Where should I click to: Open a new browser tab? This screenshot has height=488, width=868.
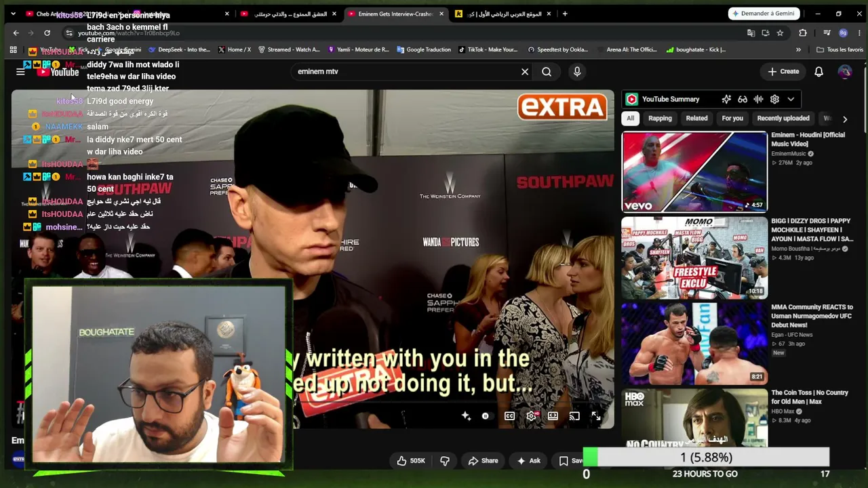[x=564, y=14]
